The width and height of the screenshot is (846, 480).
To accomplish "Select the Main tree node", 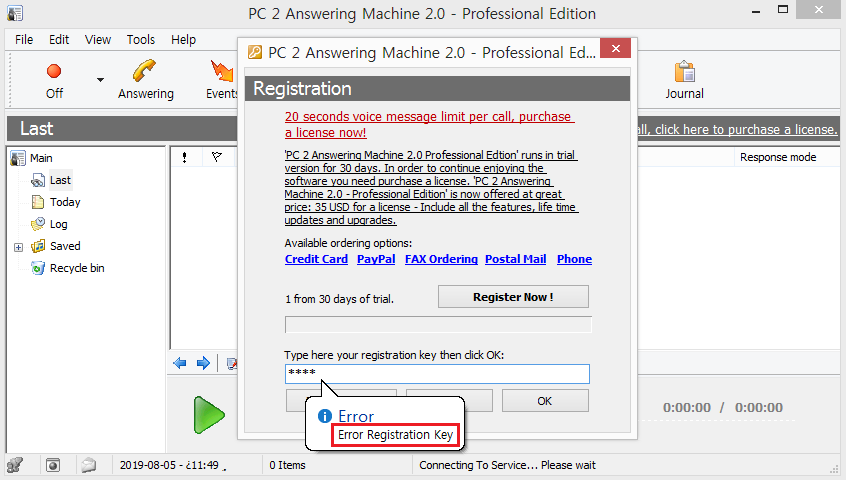I will click(41, 158).
